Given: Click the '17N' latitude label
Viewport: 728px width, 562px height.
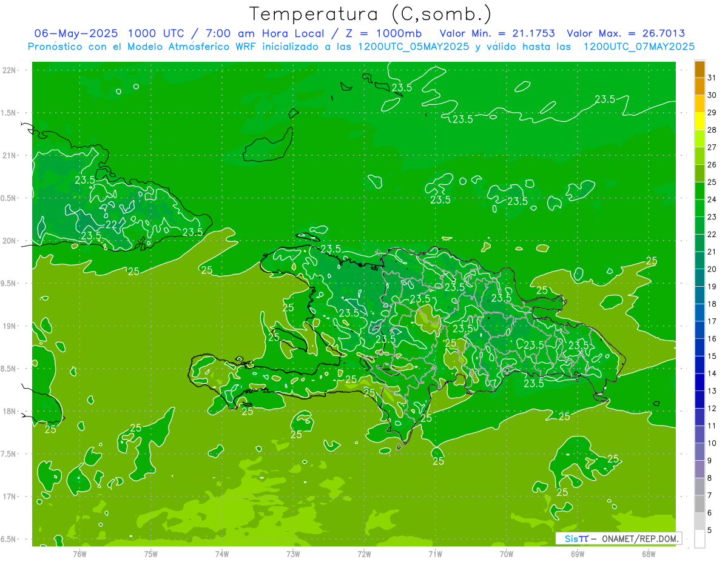Looking at the screenshot, I should click(x=10, y=497).
